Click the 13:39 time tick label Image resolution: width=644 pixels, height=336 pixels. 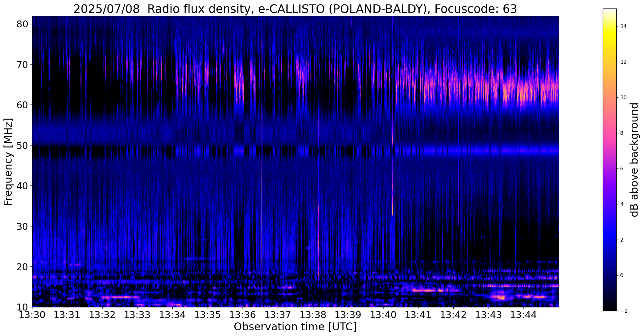[x=348, y=315]
